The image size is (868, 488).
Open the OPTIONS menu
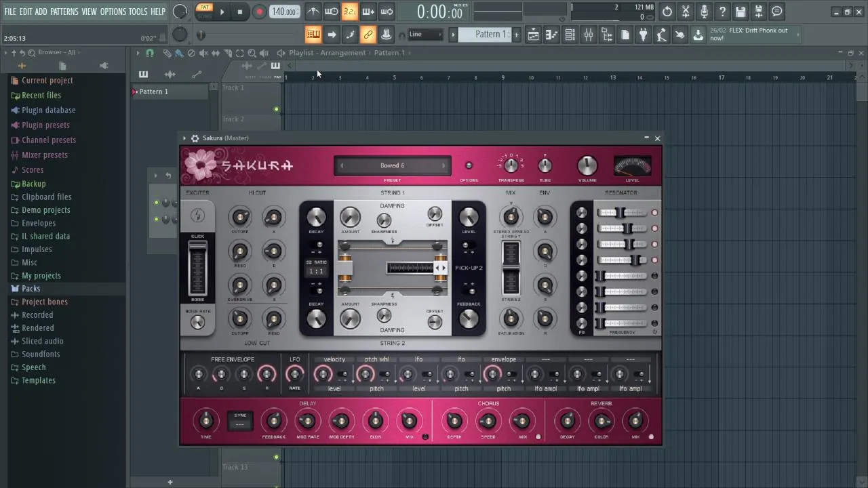[113, 12]
